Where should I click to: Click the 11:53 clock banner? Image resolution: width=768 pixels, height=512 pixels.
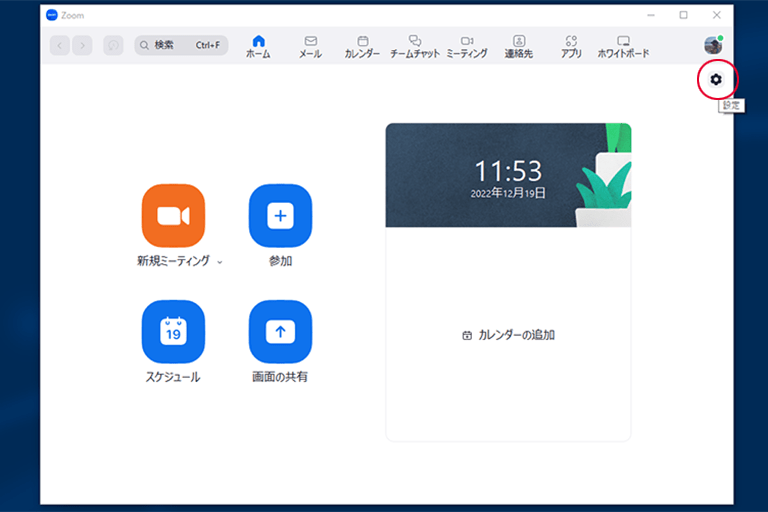(508, 175)
